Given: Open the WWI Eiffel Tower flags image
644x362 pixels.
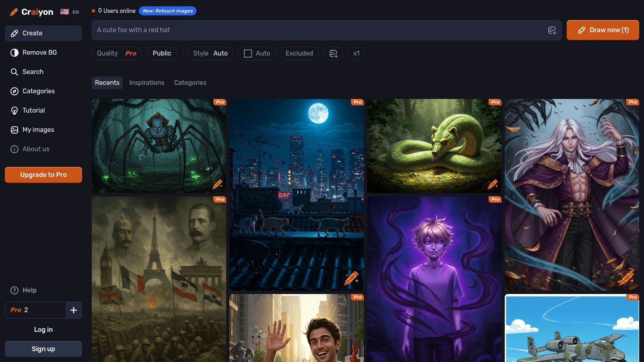Looking at the screenshot, I should pos(159,279).
